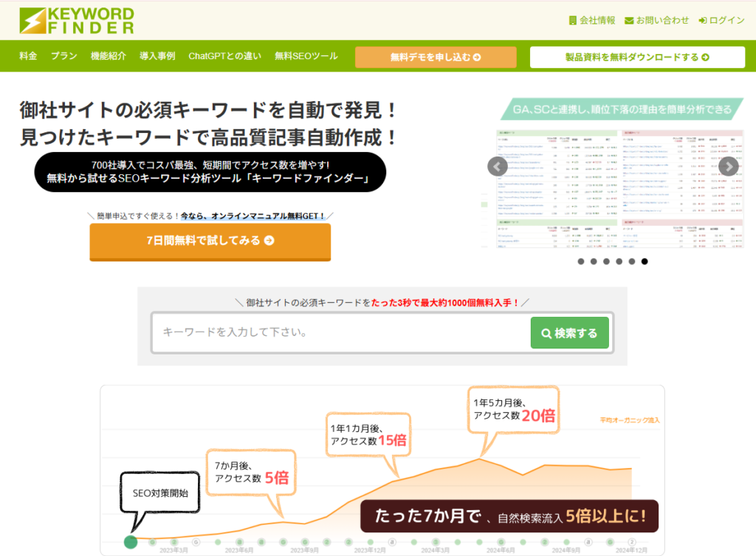
Task: Click the keyword search input field
Action: (341, 333)
